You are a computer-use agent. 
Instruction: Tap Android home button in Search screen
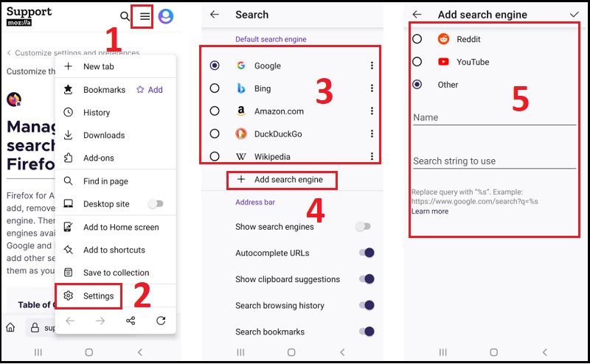point(291,352)
